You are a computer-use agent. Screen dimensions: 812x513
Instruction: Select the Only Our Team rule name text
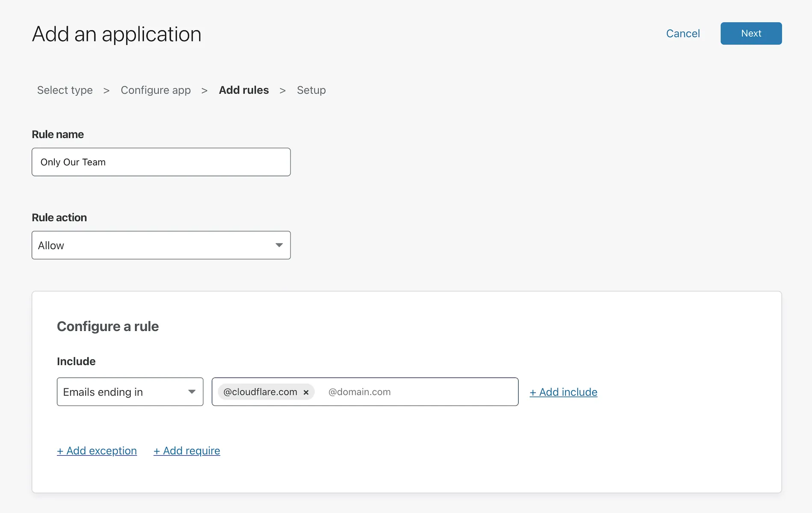coord(73,162)
